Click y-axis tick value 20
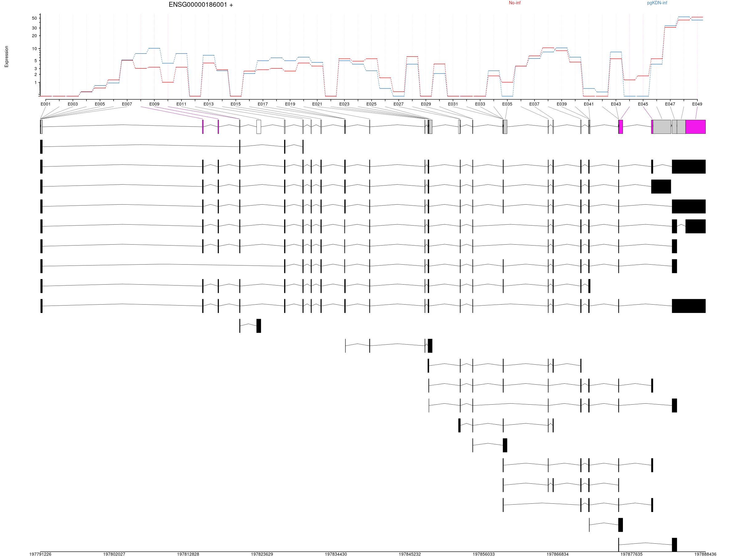 pos(34,36)
